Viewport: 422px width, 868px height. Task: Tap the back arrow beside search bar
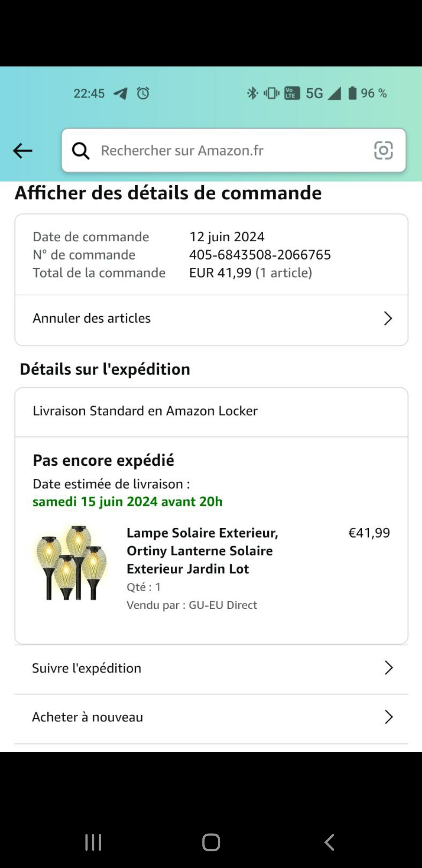coord(23,151)
